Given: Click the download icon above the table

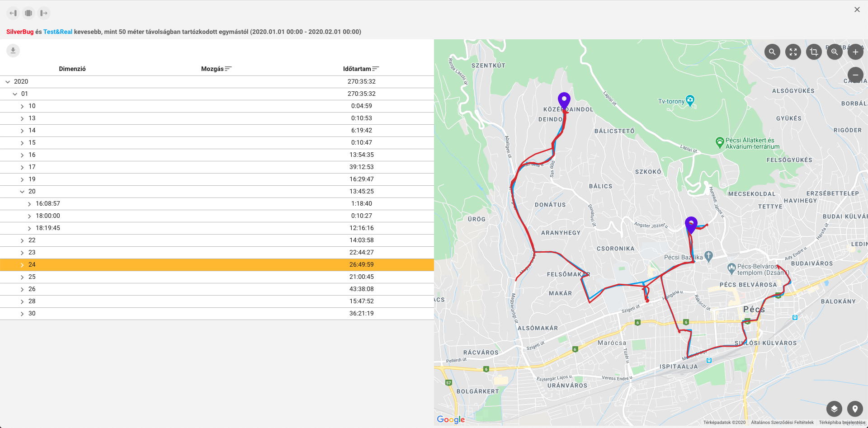Looking at the screenshot, I should (13, 51).
